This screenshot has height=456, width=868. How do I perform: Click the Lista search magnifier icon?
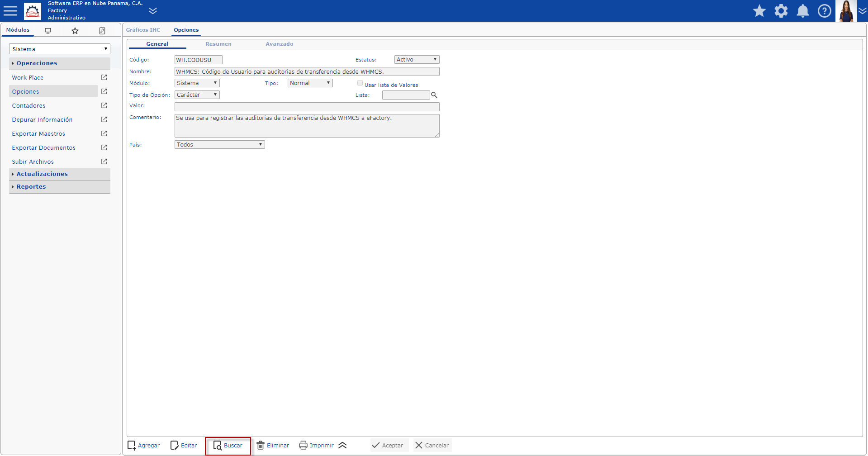[x=434, y=95]
